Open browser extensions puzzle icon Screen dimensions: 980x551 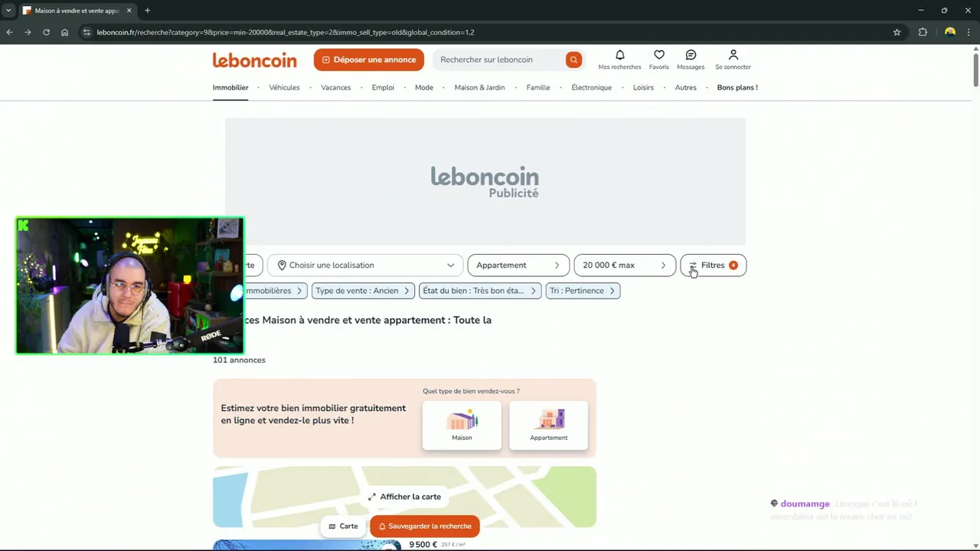[923, 32]
